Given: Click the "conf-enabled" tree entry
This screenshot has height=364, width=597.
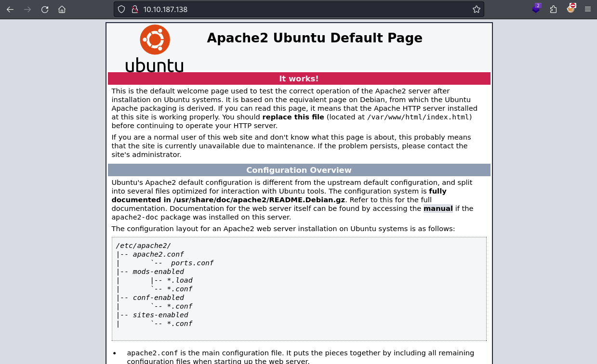Looking at the screenshot, I should click(158, 298).
